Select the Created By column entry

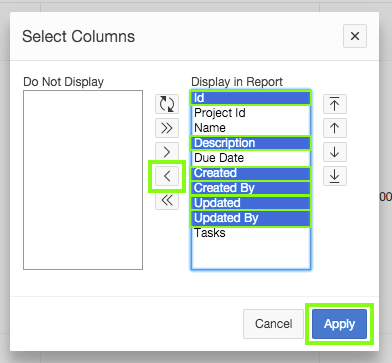(251, 188)
